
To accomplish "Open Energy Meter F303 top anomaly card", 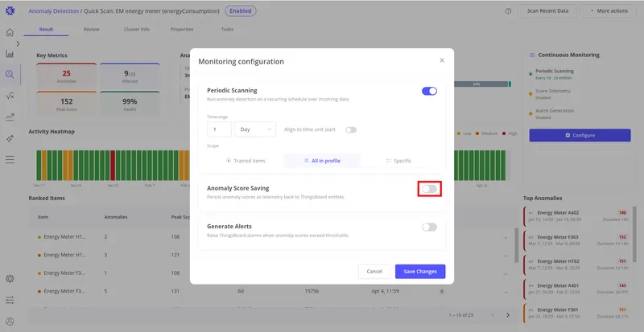I will tap(576, 240).
